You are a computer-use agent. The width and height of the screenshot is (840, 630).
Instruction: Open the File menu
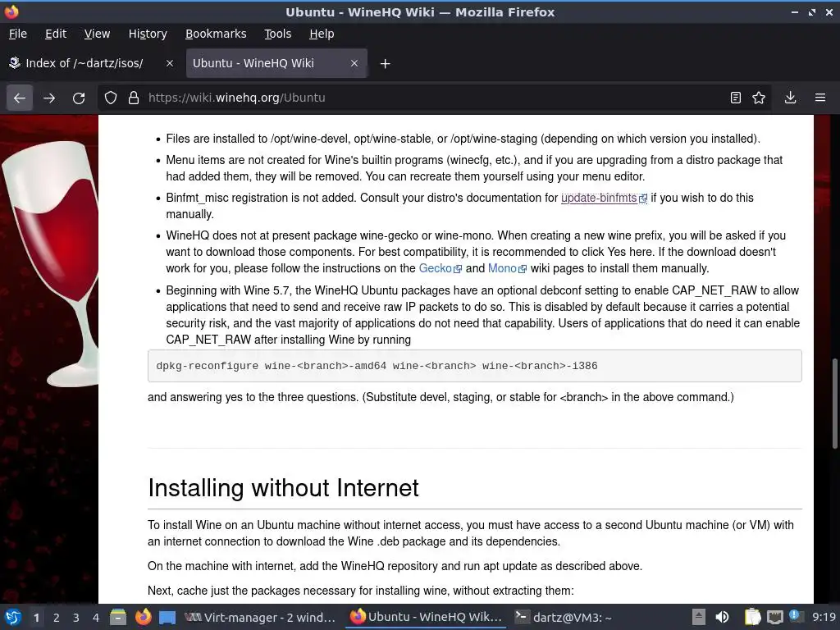[x=18, y=34]
